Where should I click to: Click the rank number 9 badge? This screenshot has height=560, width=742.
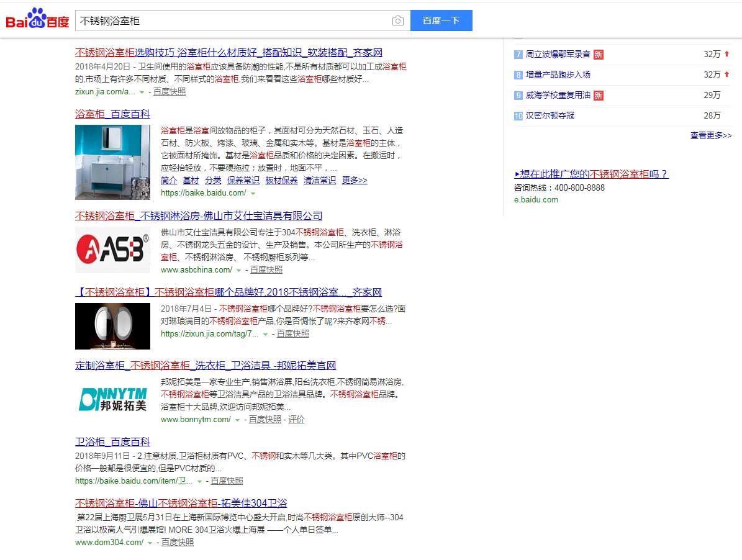pyautogui.click(x=518, y=95)
